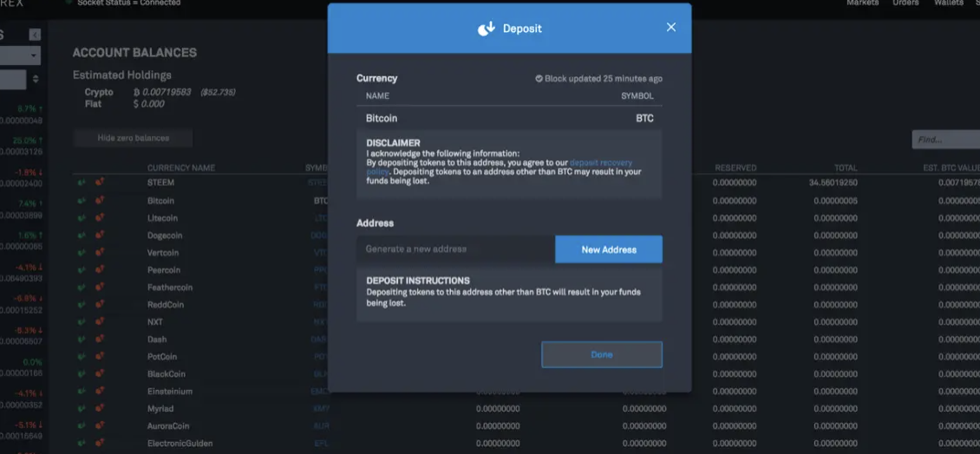The width and height of the screenshot is (980, 454).
Task: Open deposit for the NXT row
Action: [82, 322]
